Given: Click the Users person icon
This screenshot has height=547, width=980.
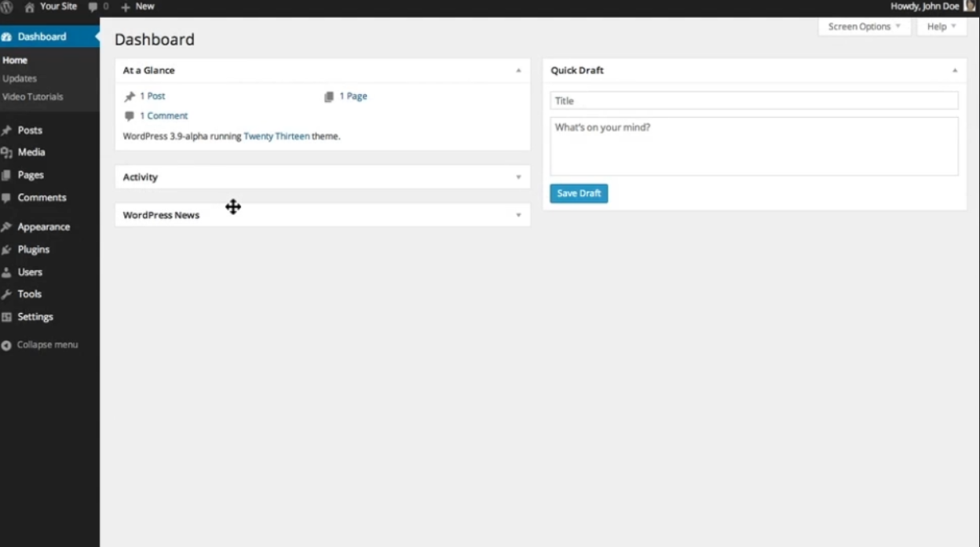Looking at the screenshot, I should coord(6,272).
